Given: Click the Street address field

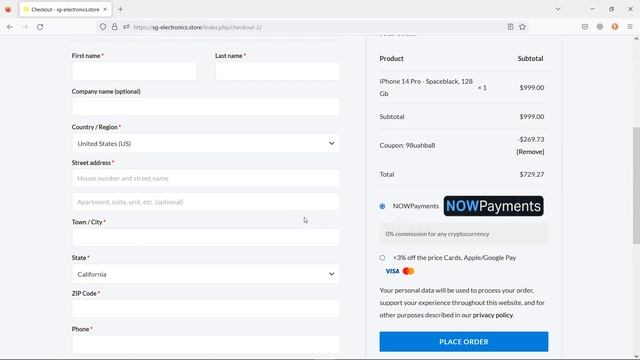Looking at the screenshot, I should pyautogui.click(x=206, y=178).
